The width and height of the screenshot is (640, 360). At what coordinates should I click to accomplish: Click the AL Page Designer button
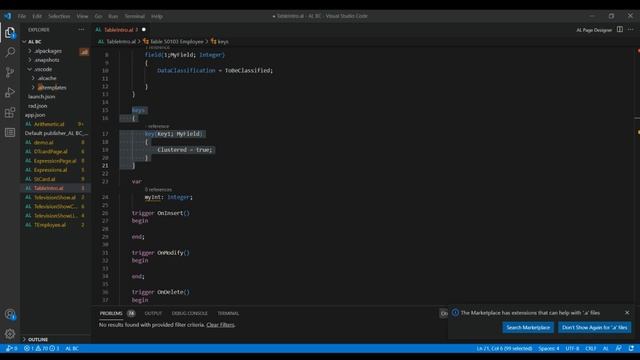594,30
